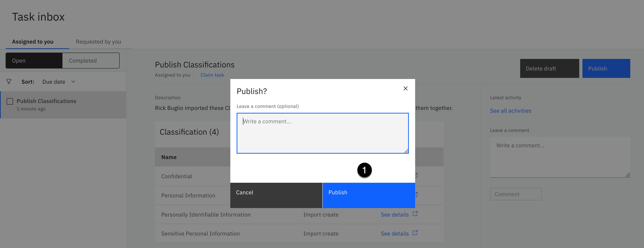Click the filter funnel icon
Image resolution: width=644 pixels, height=248 pixels.
9,82
